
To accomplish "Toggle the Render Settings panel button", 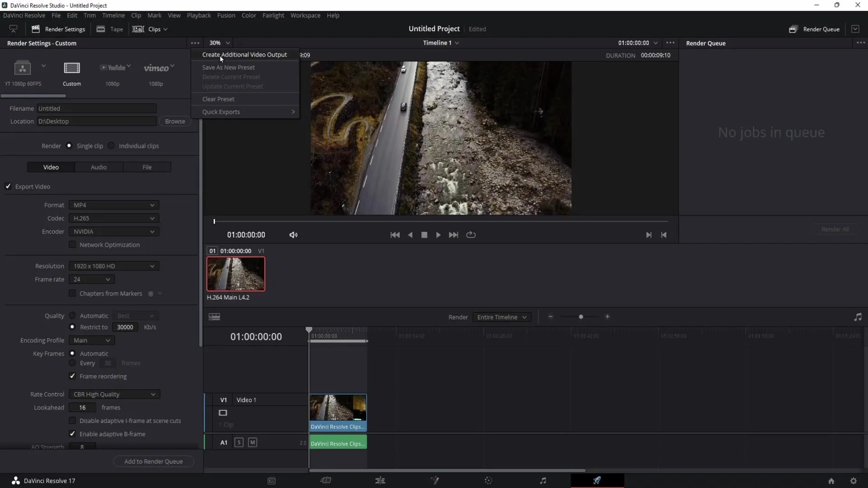I will pos(58,29).
